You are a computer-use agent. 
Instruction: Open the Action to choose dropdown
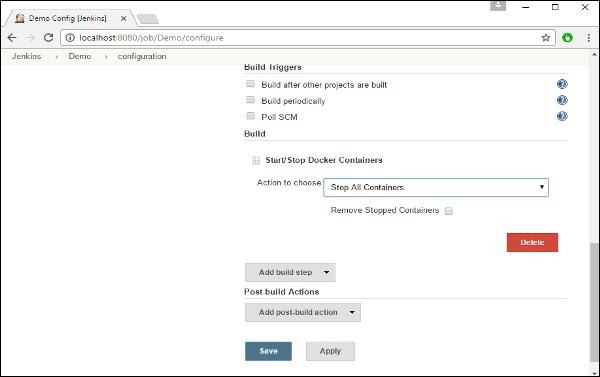click(436, 188)
